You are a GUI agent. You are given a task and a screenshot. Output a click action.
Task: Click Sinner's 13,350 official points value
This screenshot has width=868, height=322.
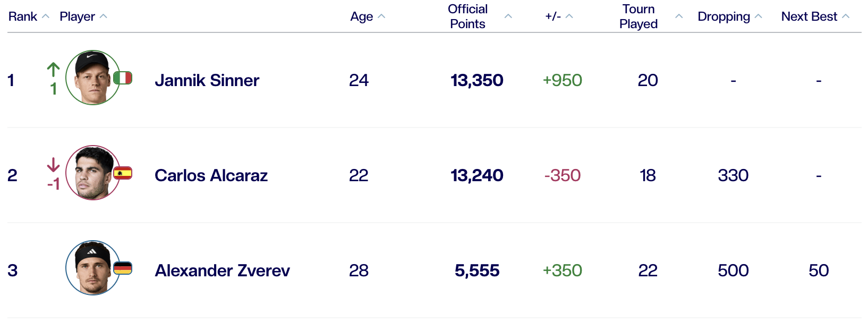tap(476, 80)
